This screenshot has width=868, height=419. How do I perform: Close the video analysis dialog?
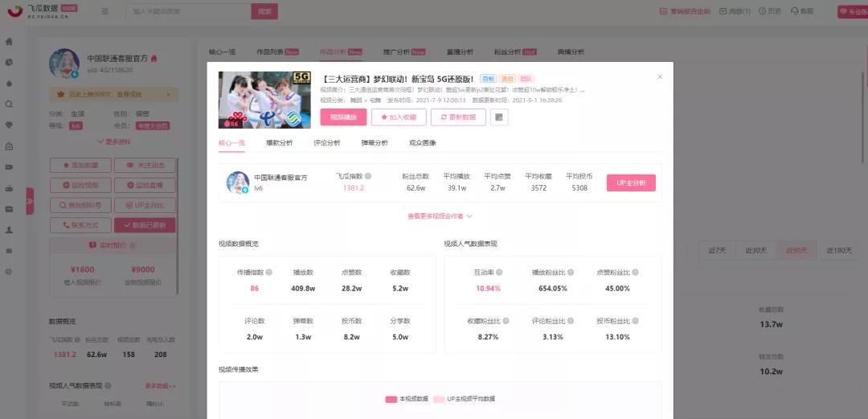[x=660, y=77]
